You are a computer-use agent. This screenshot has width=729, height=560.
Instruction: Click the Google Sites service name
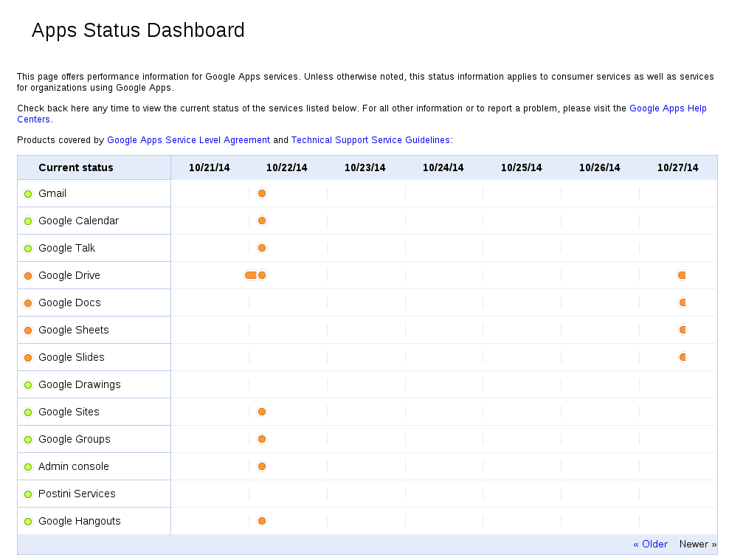coord(69,412)
